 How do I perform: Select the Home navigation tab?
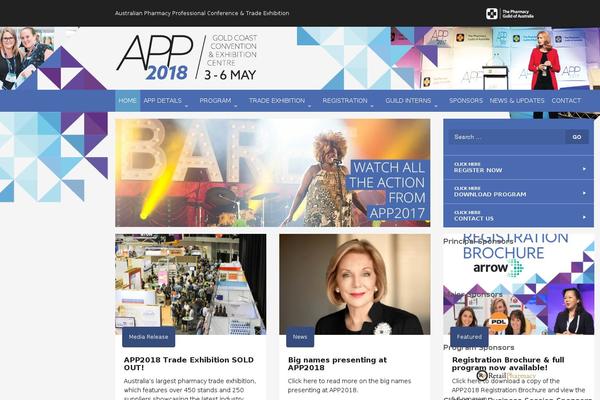127,101
